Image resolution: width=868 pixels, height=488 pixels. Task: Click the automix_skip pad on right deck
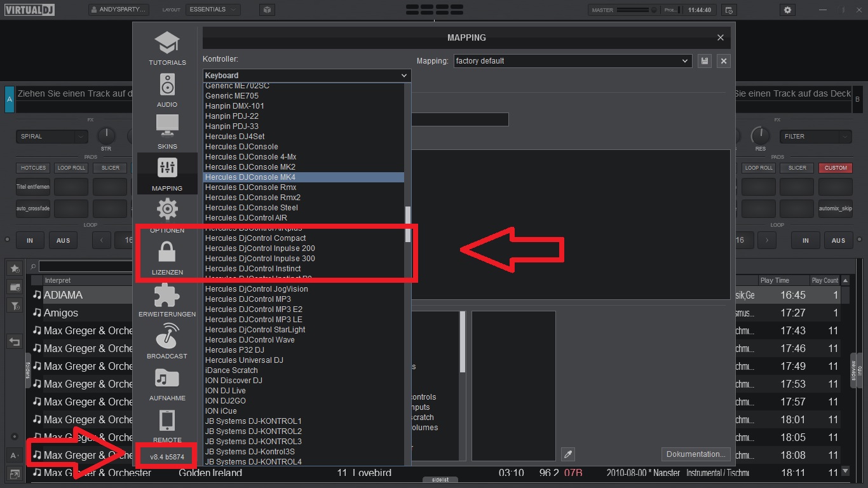coord(836,208)
